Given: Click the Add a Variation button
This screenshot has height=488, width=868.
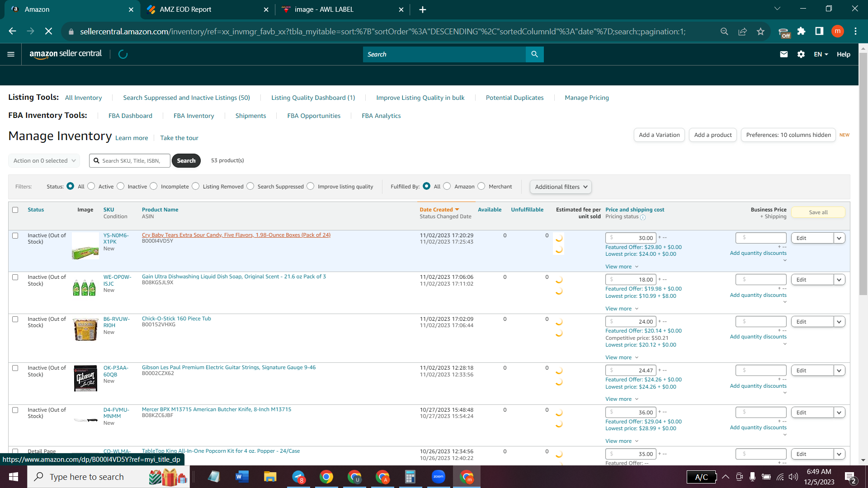Looking at the screenshot, I should tap(659, 135).
